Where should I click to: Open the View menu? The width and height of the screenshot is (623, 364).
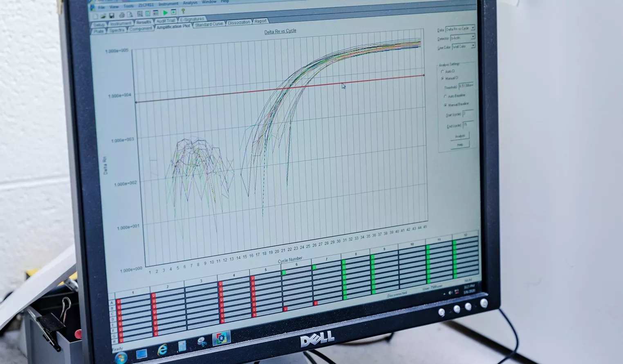[114, 7]
